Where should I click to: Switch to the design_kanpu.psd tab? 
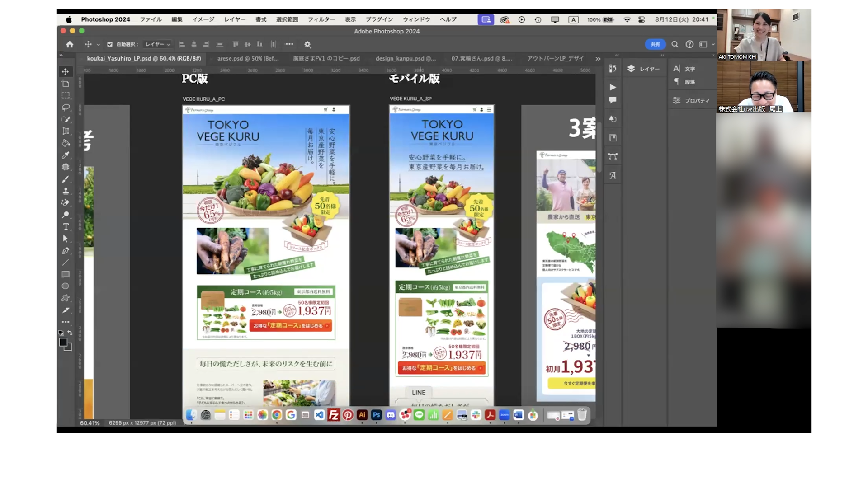406,58
